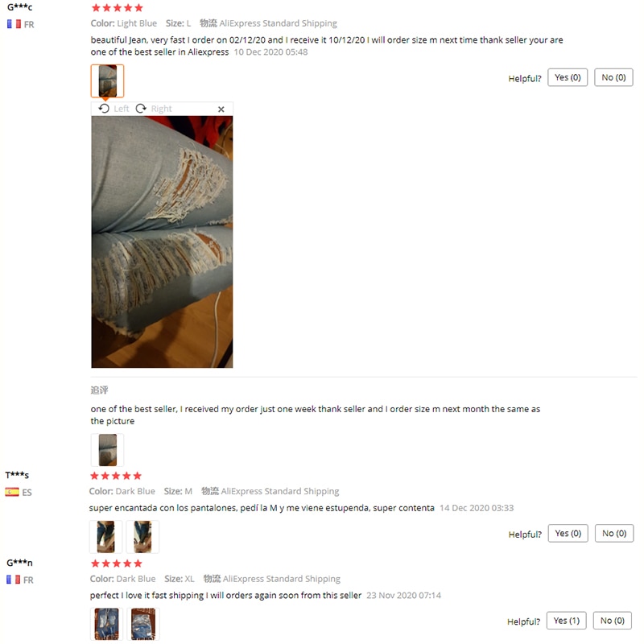Open T***s's first photo thumbnail
This screenshot has width=644, height=644.
point(106,537)
